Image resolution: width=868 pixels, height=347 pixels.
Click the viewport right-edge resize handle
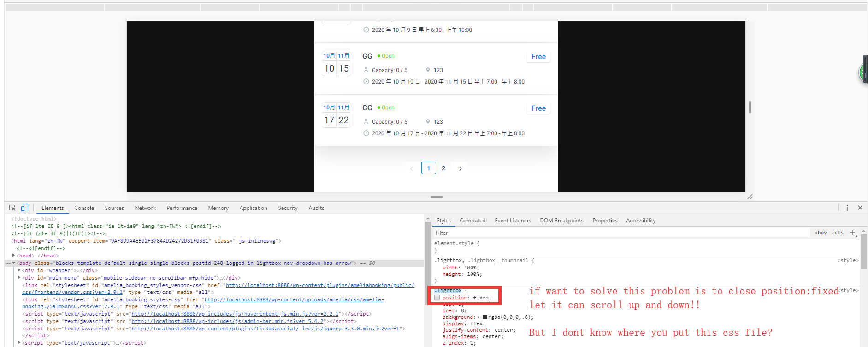(750, 107)
